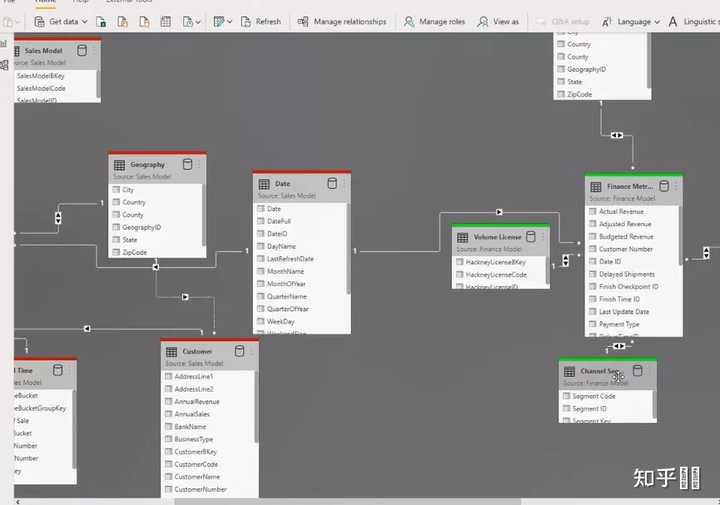Click the SQL Server source icon
720x505 pixels.
(144, 22)
